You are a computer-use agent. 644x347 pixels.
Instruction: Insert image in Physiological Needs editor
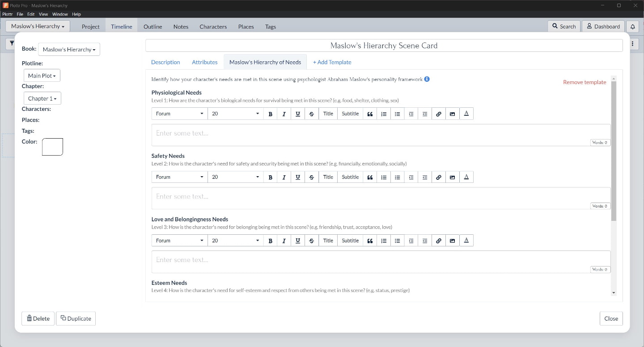[453, 114]
